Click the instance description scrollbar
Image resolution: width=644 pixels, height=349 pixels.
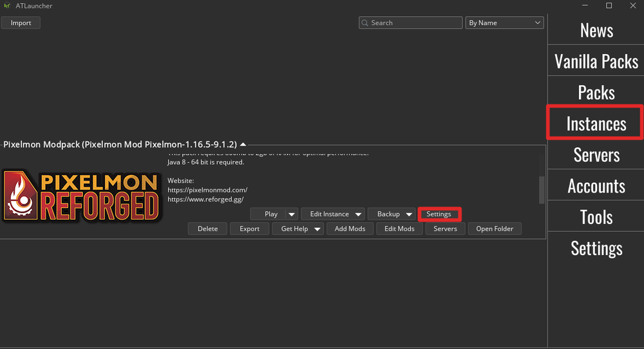(x=542, y=189)
